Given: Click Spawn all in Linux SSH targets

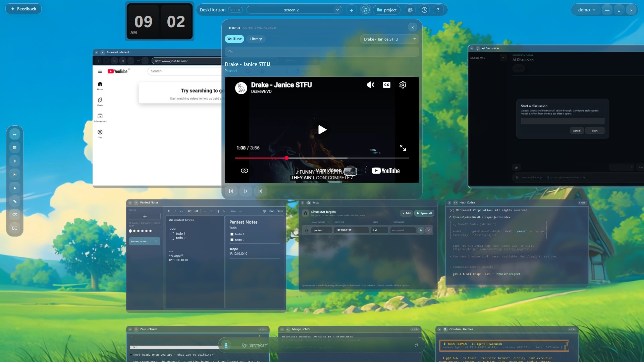Looking at the screenshot, I should tap(424, 213).
